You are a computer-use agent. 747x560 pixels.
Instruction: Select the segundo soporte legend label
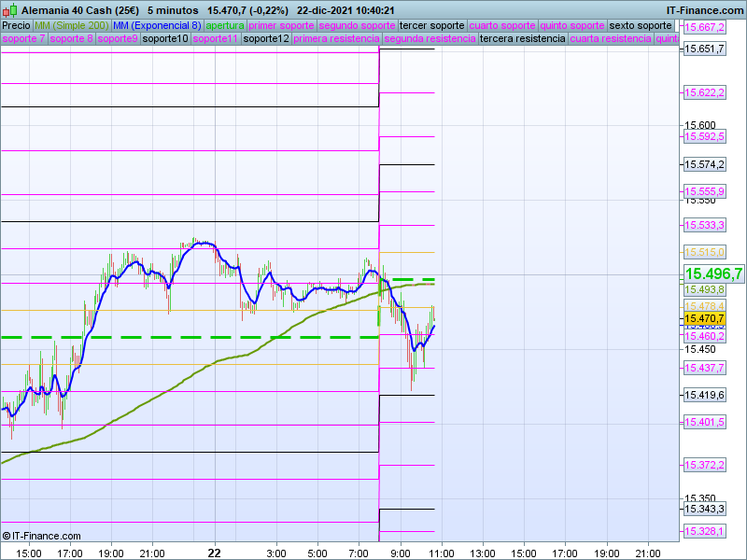[357, 26]
